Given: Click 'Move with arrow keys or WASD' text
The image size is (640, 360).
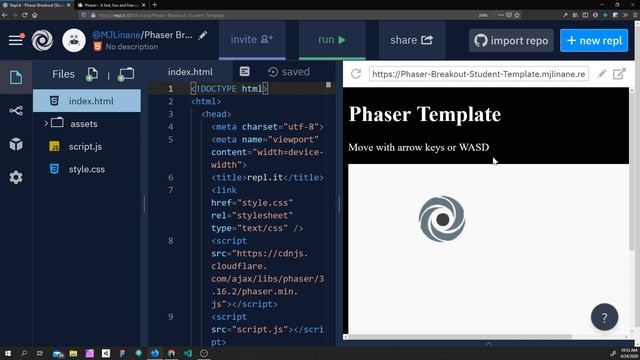Looking at the screenshot, I should click(x=418, y=147).
